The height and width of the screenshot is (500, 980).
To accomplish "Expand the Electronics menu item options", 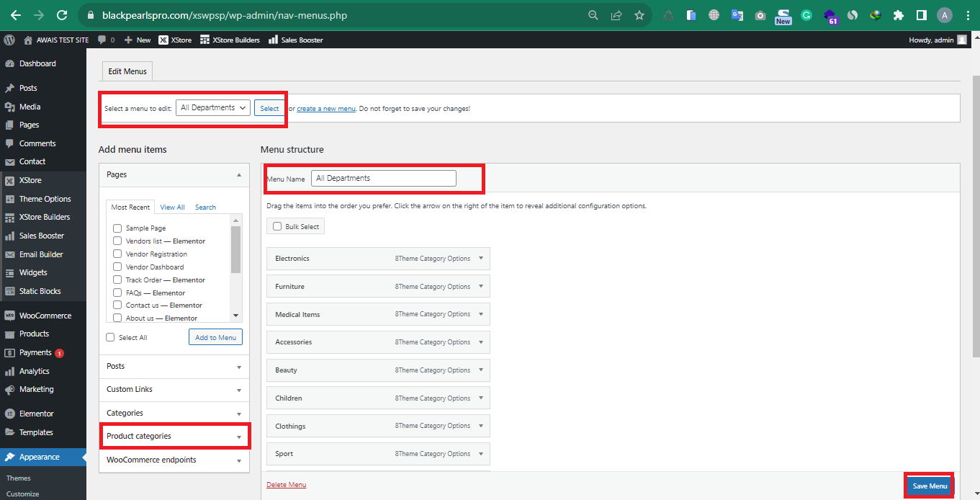I will (x=481, y=258).
